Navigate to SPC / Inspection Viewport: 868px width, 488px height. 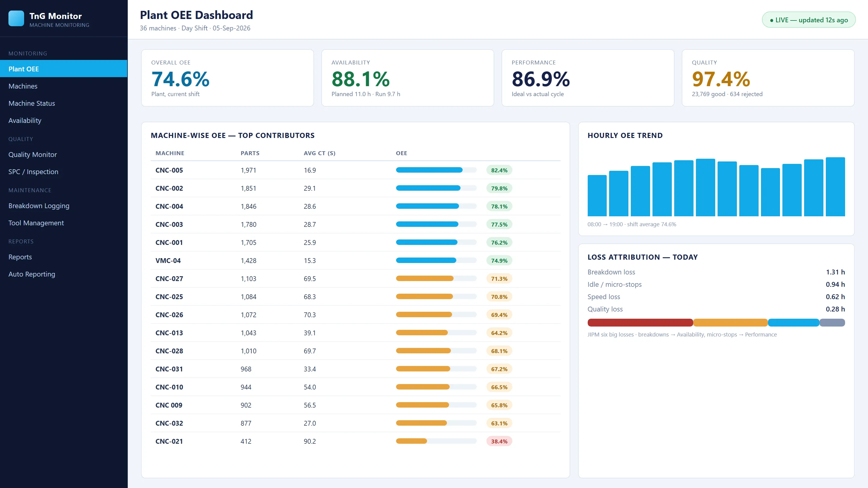(x=64, y=171)
